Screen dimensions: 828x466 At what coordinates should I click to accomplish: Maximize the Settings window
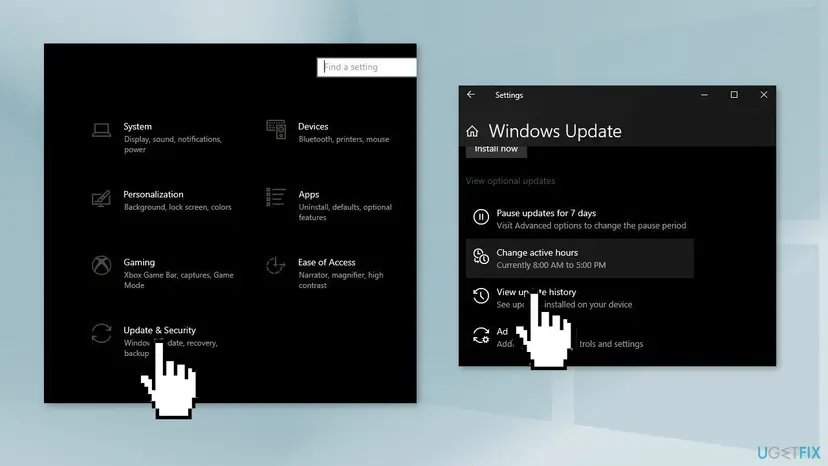click(734, 95)
